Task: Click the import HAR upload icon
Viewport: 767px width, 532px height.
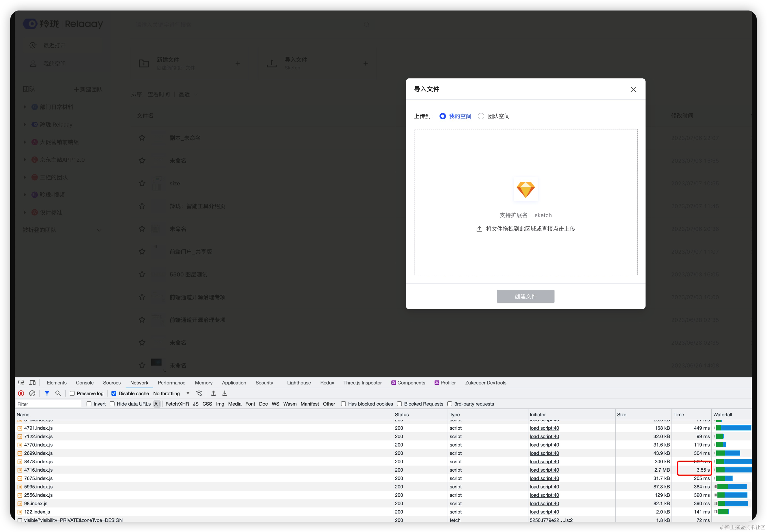Action: click(x=213, y=393)
